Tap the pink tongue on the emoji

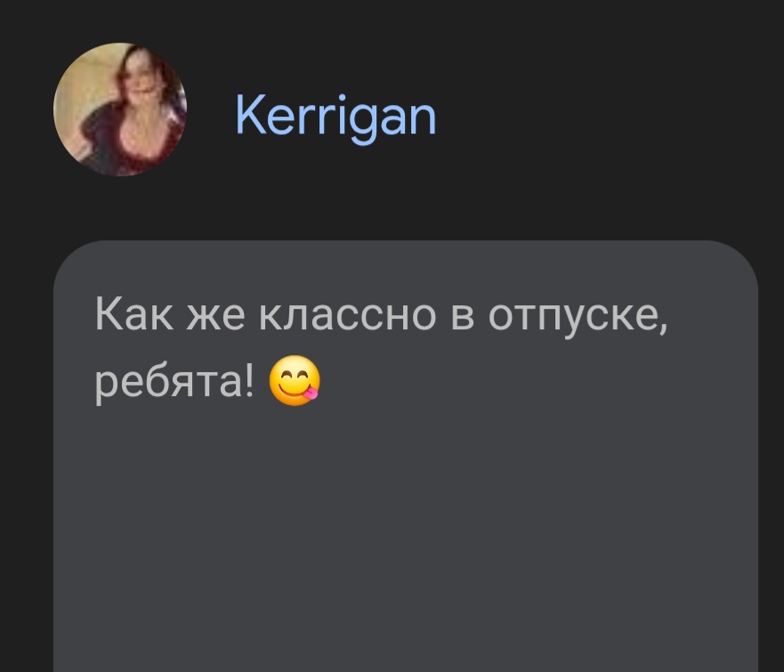coord(311,393)
